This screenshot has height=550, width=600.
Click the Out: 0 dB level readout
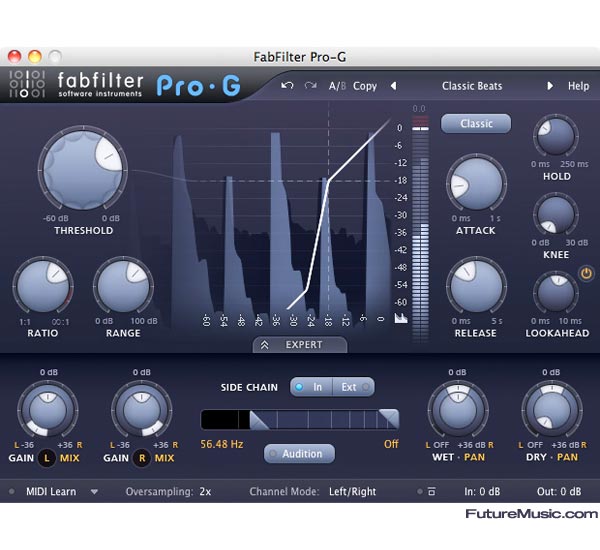click(559, 491)
